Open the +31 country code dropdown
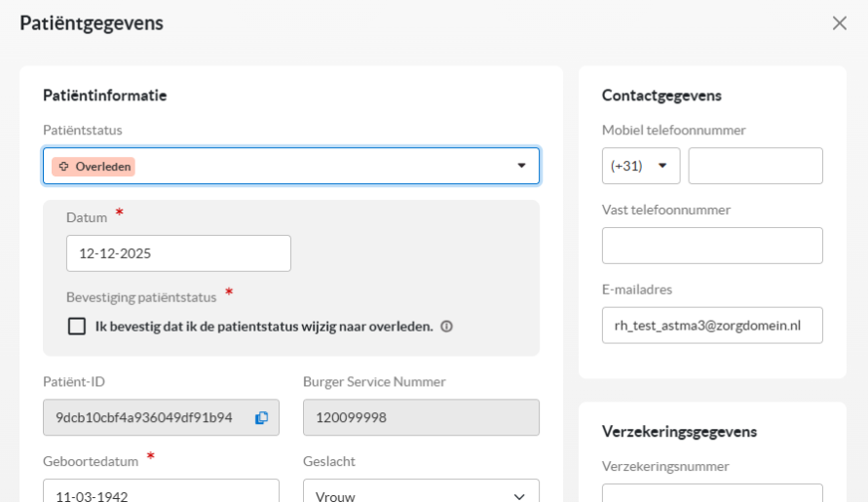The image size is (868, 502). coord(640,166)
